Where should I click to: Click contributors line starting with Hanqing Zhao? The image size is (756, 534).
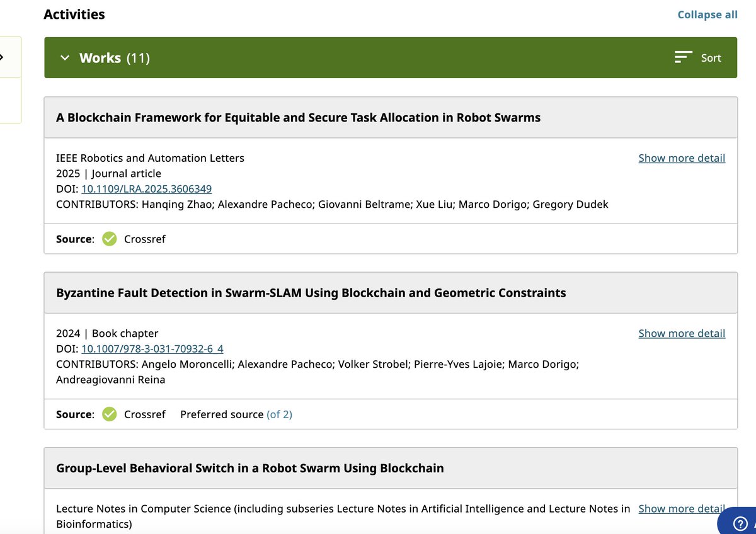(x=332, y=204)
